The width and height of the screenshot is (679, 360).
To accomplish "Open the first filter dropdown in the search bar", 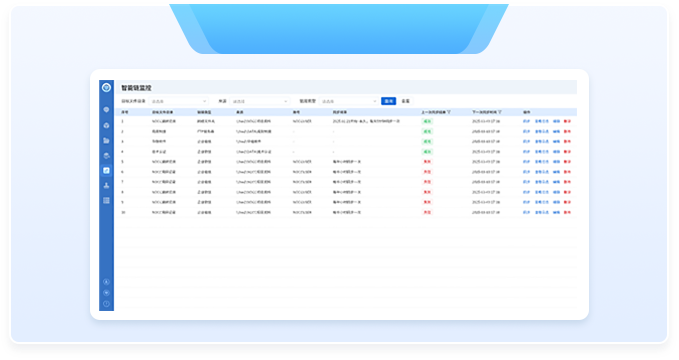I will 178,101.
